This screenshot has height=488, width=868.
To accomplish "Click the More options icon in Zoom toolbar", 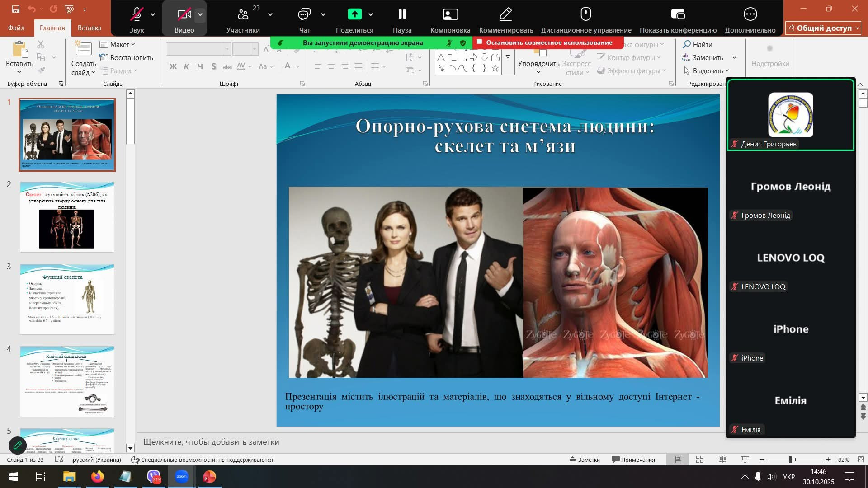I will point(750,14).
